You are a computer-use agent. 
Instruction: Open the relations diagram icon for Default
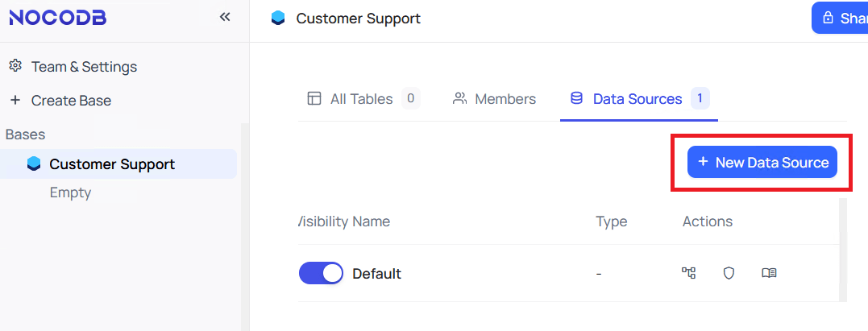[688, 273]
